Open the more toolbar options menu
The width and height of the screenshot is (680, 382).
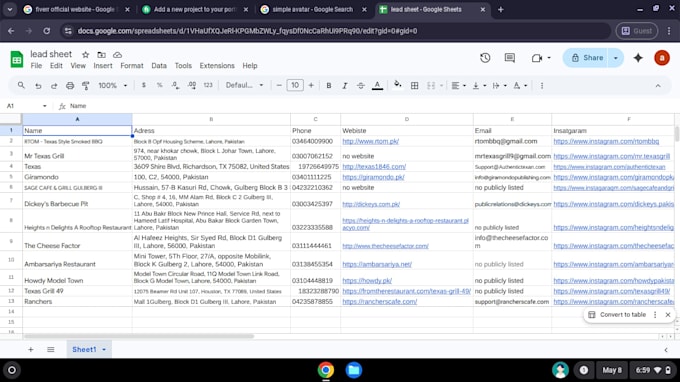click(x=542, y=85)
